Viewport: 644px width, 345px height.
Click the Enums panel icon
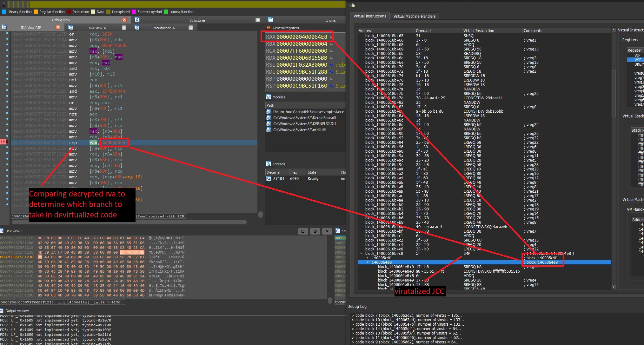coord(271,20)
